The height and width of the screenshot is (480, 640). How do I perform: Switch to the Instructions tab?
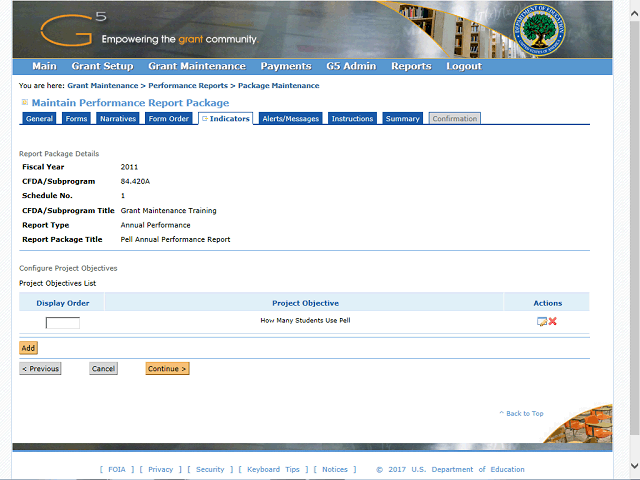tap(352, 118)
